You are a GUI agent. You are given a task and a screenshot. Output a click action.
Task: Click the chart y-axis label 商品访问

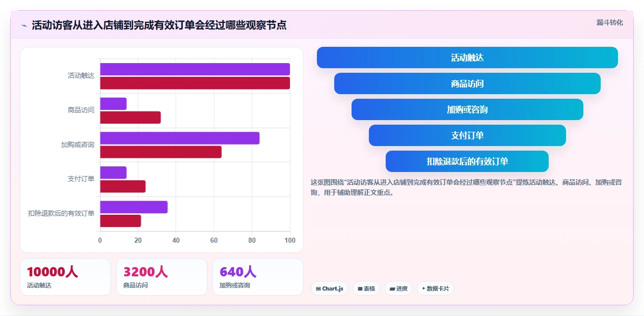point(81,110)
